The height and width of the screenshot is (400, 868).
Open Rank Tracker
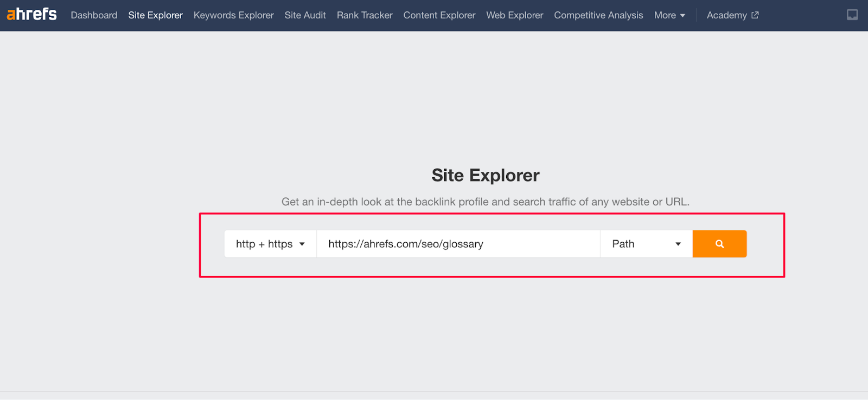click(365, 15)
